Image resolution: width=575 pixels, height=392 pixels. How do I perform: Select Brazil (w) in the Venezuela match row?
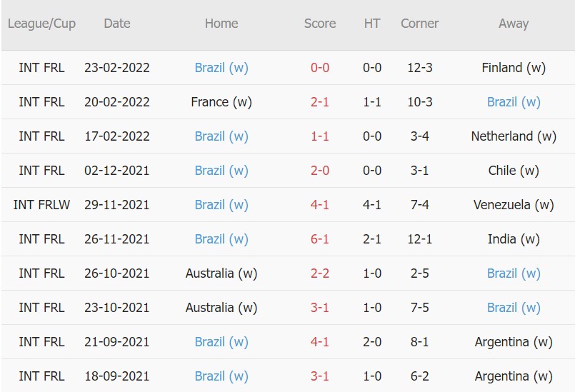click(x=221, y=205)
